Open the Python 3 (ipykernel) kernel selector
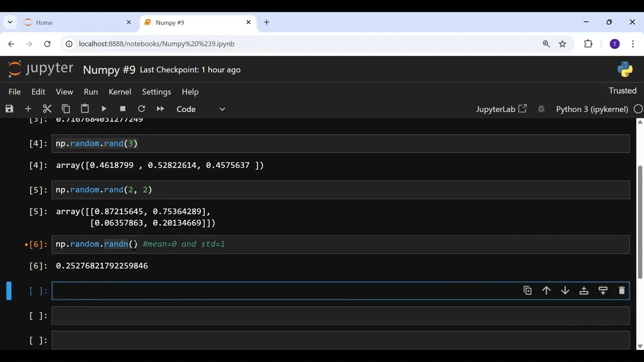The height and width of the screenshot is (362, 644). coord(592,109)
